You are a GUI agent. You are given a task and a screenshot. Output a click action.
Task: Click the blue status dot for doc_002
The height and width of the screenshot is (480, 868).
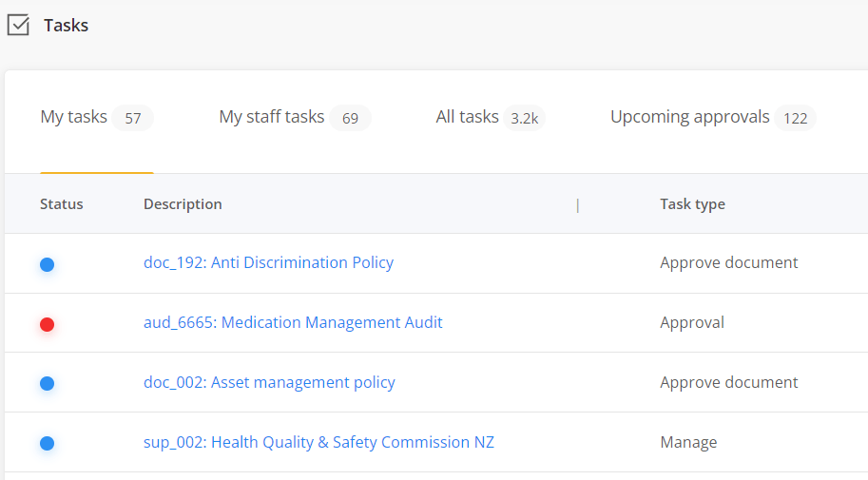(x=47, y=383)
